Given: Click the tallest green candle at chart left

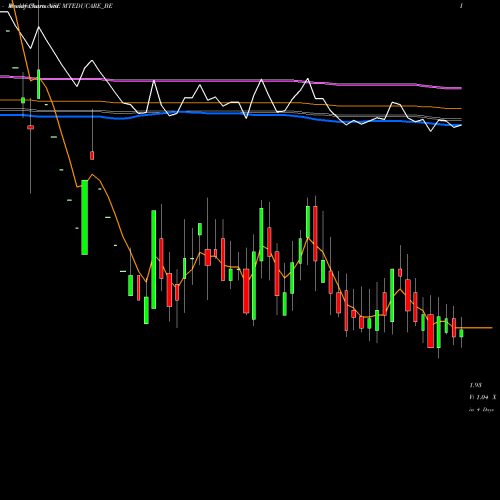Looking at the screenshot, I should [x=85, y=217].
